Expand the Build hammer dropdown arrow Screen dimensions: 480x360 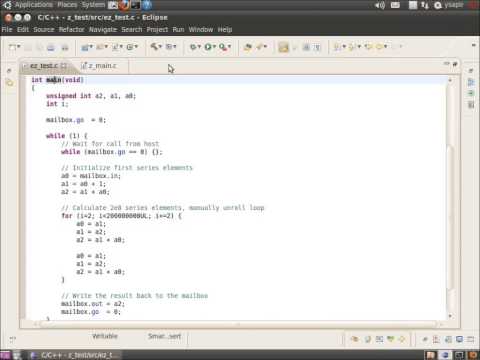(x=160, y=47)
